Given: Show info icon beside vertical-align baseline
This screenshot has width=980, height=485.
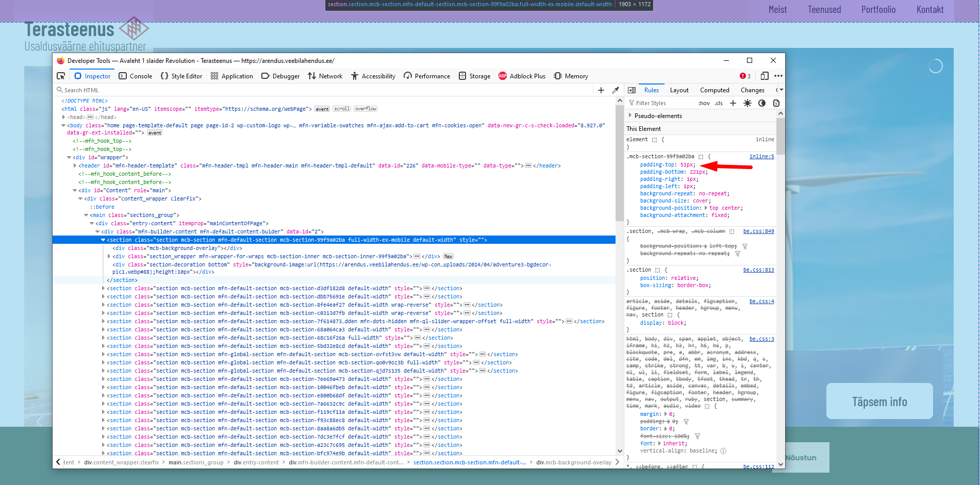Looking at the screenshot, I should pyautogui.click(x=723, y=451).
